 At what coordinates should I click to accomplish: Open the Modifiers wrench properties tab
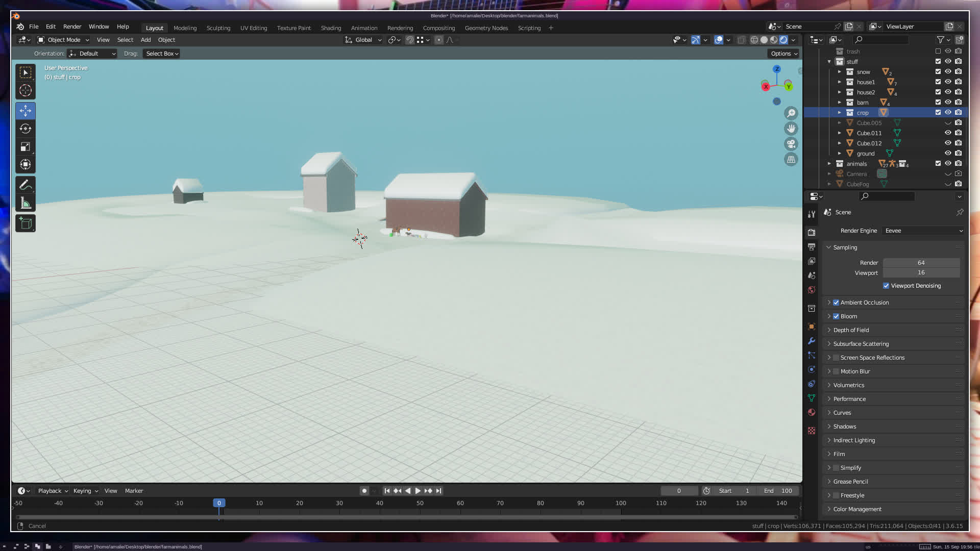tap(812, 341)
